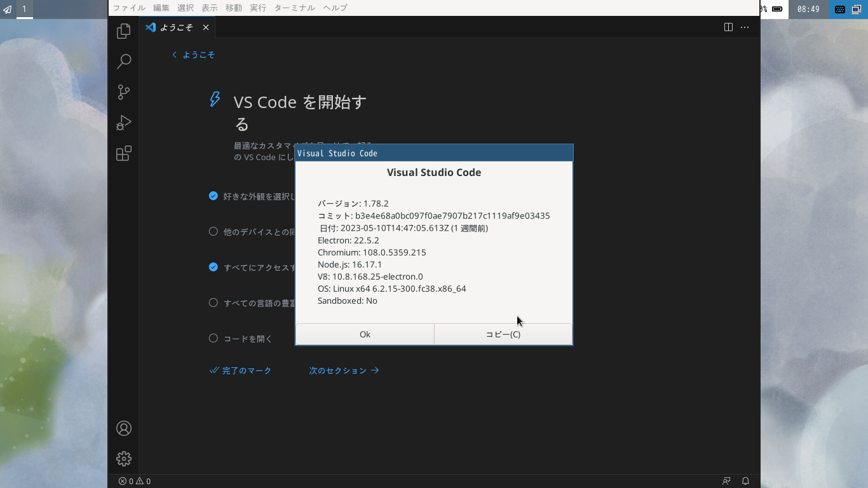Open the 編集 menu
Screen dimensions: 868x488
point(161,8)
